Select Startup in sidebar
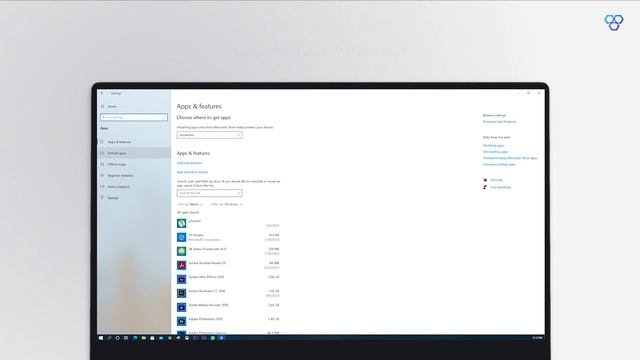This screenshot has height=360, width=640. coord(113,198)
